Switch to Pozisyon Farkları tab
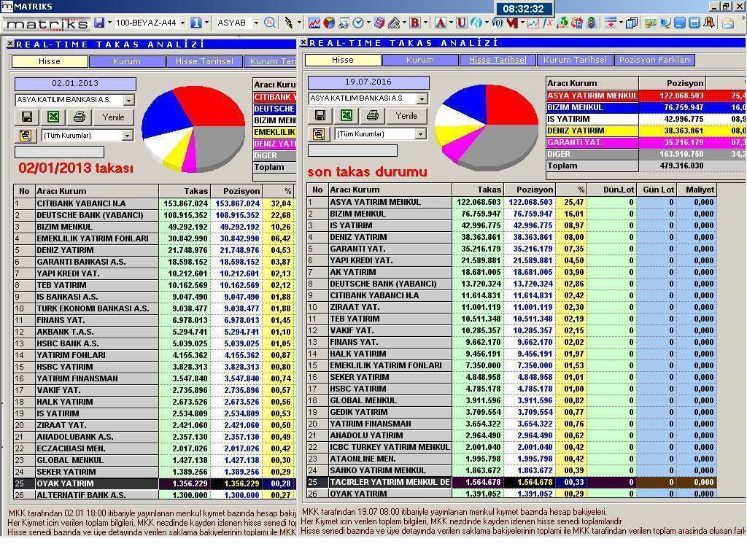The image size is (747, 560). [654, 60]
